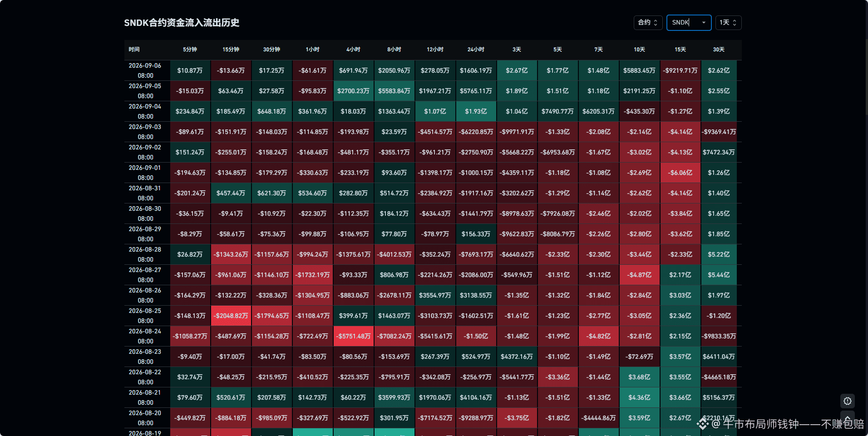Click the 30天 column header

click(719, 50)
